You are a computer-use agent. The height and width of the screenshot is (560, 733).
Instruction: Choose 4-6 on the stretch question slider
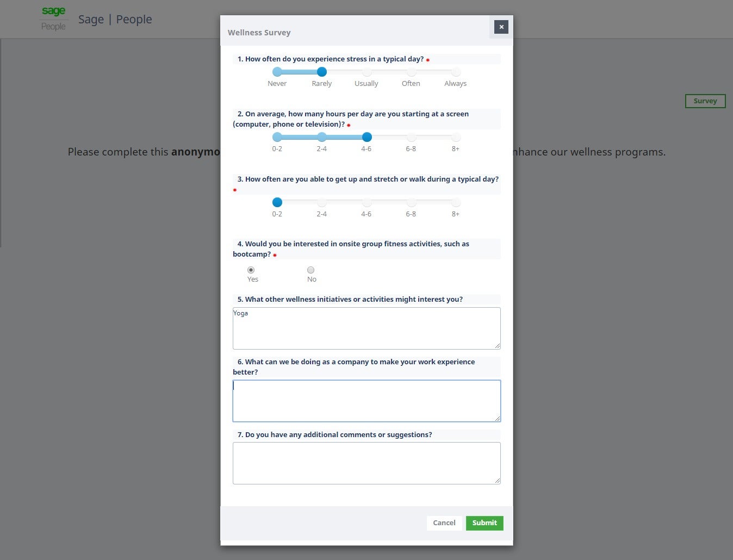tap(366, 203)
